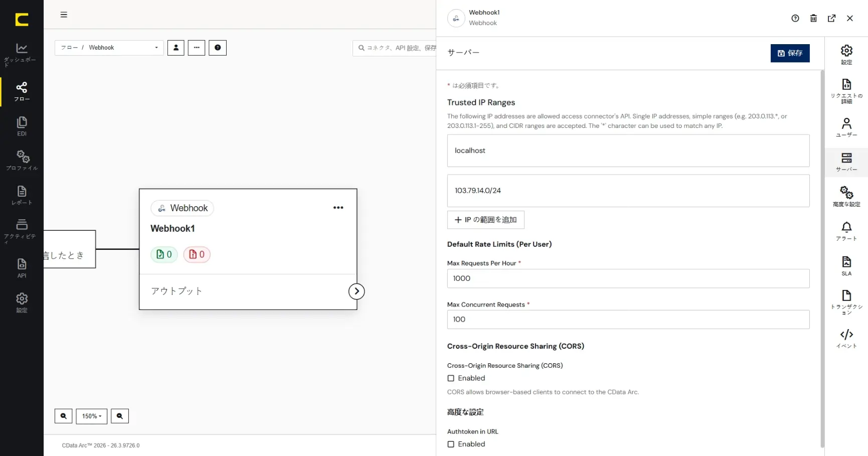Viewport: 868px width, 456px height.
Task: Switch to the アラート alerts tab
Action: coord(846,231)
